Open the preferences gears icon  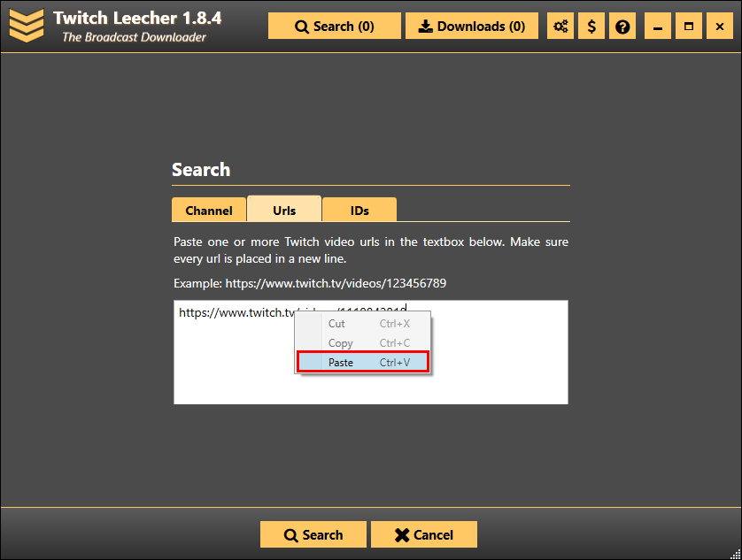560,26
